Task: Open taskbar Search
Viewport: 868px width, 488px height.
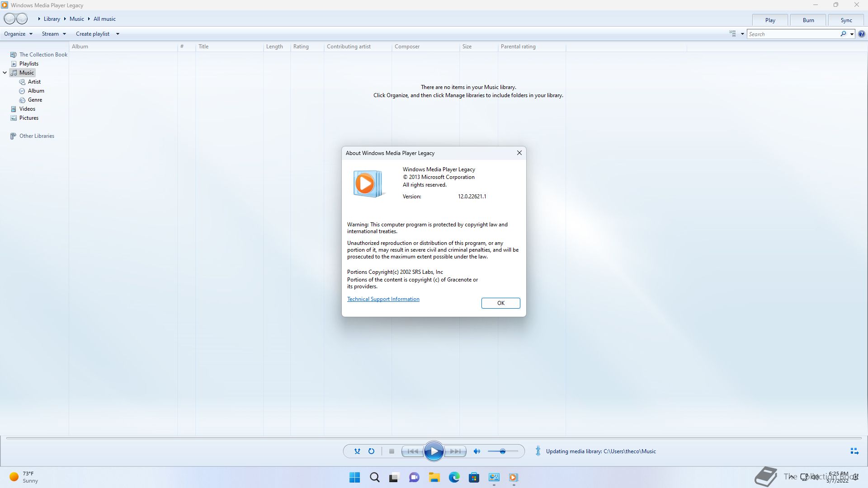Action: [374, 477]
